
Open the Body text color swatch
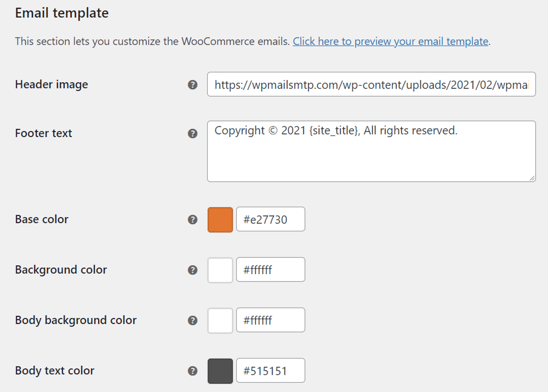(220, 370)
